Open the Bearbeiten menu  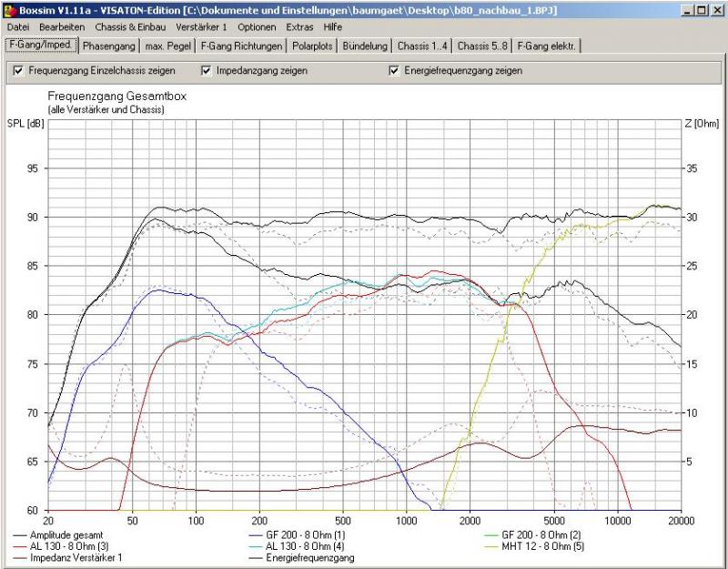[x=62, y=27]
